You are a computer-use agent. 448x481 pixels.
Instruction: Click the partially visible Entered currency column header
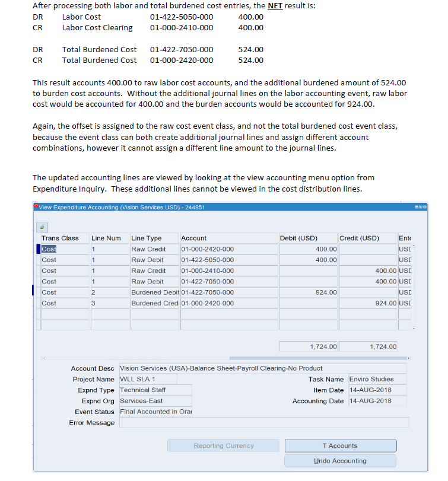tap(405, 238)
